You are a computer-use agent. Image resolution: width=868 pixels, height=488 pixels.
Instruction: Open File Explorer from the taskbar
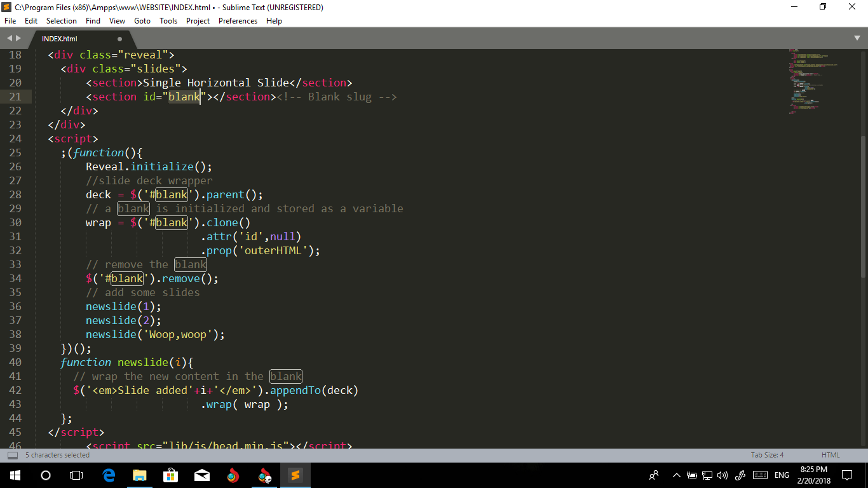coord(139,475)
